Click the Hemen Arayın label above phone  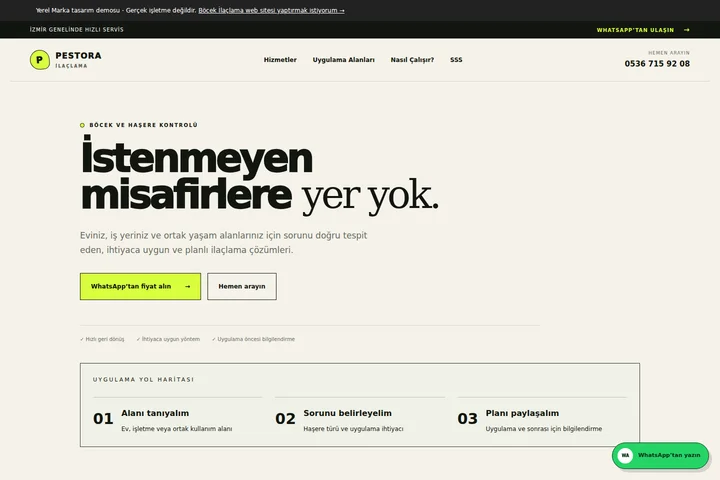click(669, 53)
